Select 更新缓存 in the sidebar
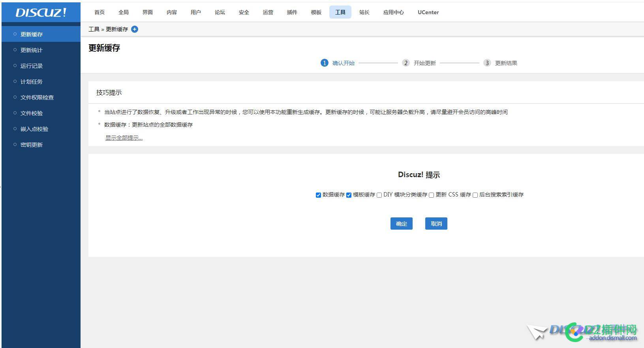 (41, 34)
